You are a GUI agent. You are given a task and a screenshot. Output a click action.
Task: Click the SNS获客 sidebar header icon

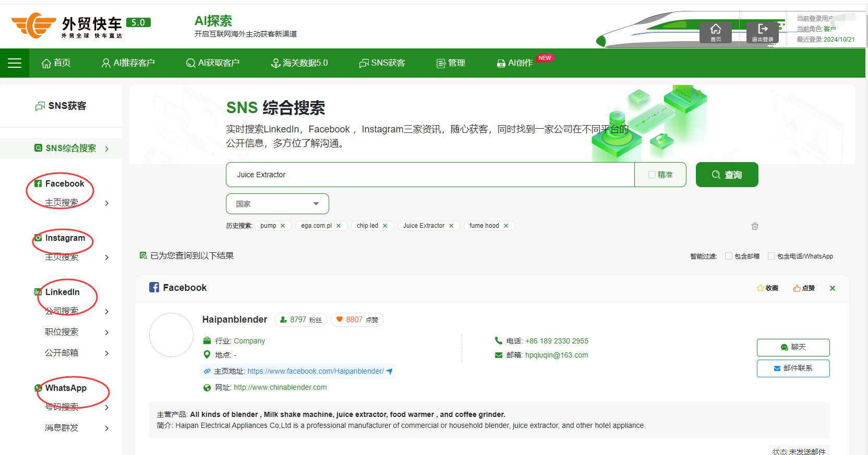pos(40,106)
